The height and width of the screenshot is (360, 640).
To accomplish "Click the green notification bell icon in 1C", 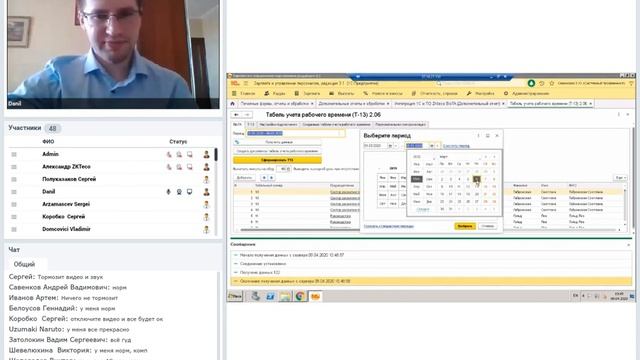I will [531, 83].
